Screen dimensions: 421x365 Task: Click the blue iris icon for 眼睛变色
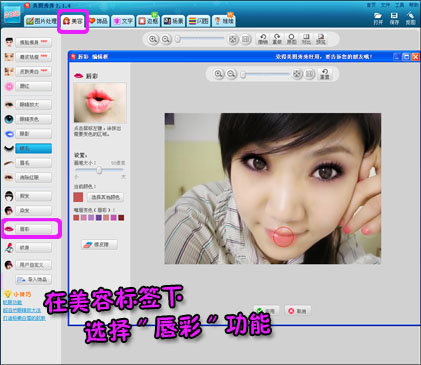[9, 119]
